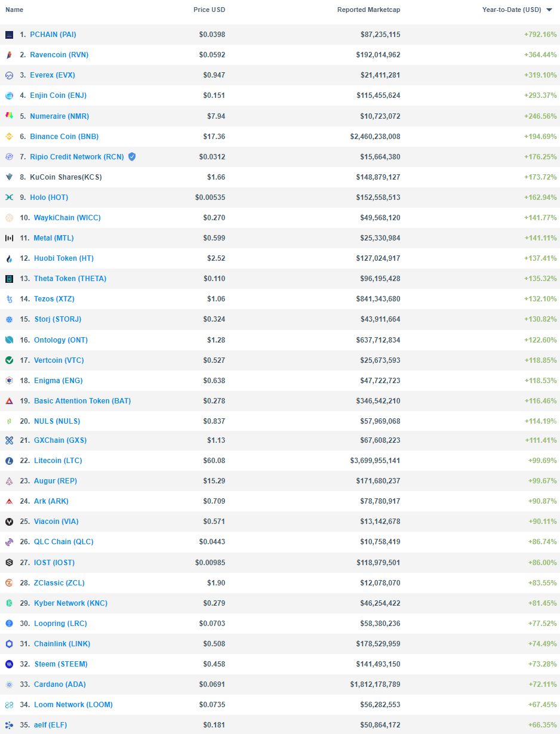Viewport: 560px width, 734px height.
Task: Open the GXChain (GXS) link
Action: coord(60,440)
